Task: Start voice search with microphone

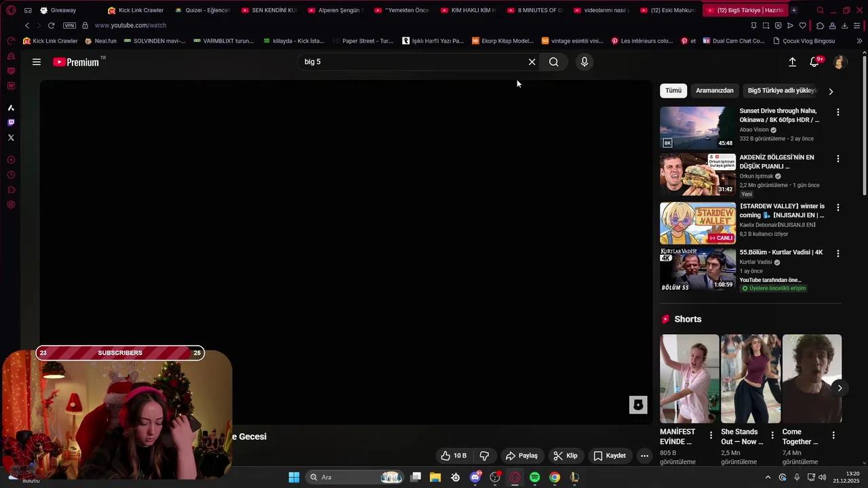Action: (585, 62)
